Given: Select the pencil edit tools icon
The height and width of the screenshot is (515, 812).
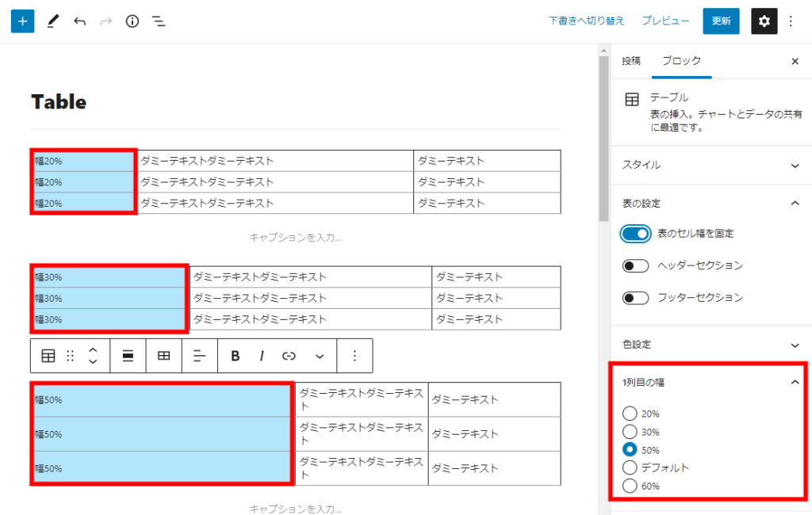Looking at the screenshot, I should click(52, 21).
